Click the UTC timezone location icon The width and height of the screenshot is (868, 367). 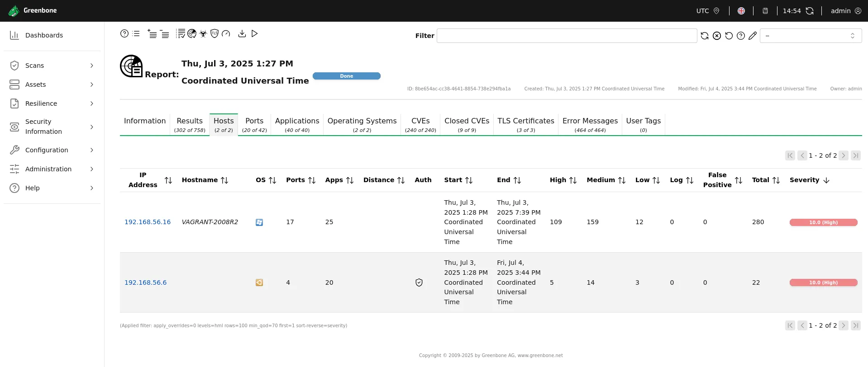(x=716, y=11)
